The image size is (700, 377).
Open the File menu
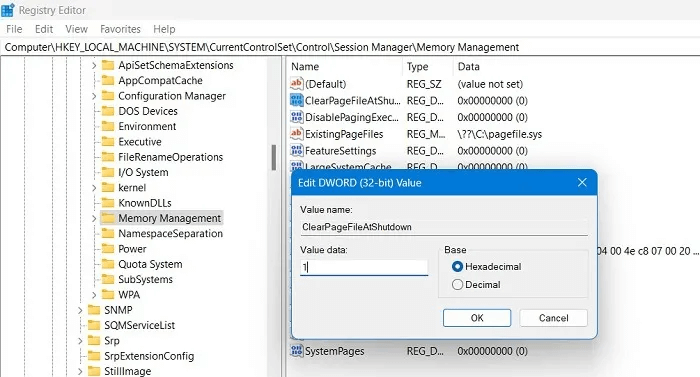(x=14, y=29)
